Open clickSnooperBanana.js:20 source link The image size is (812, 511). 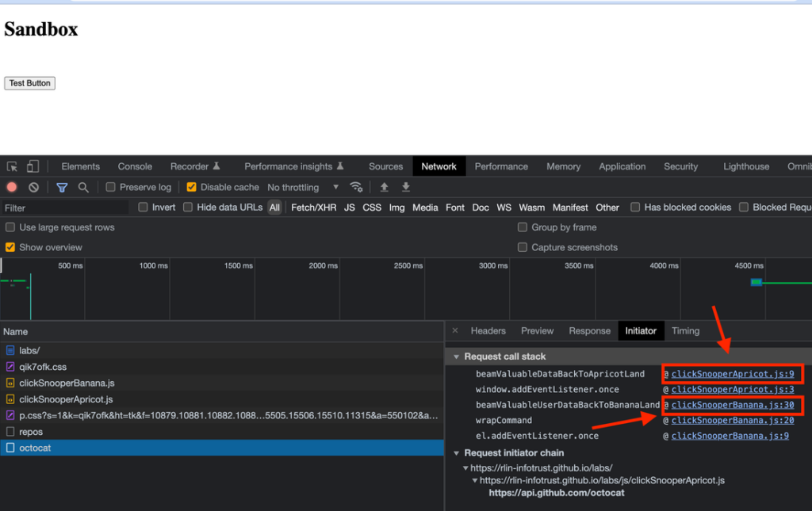pyautogui.click(x=732, y=421)
